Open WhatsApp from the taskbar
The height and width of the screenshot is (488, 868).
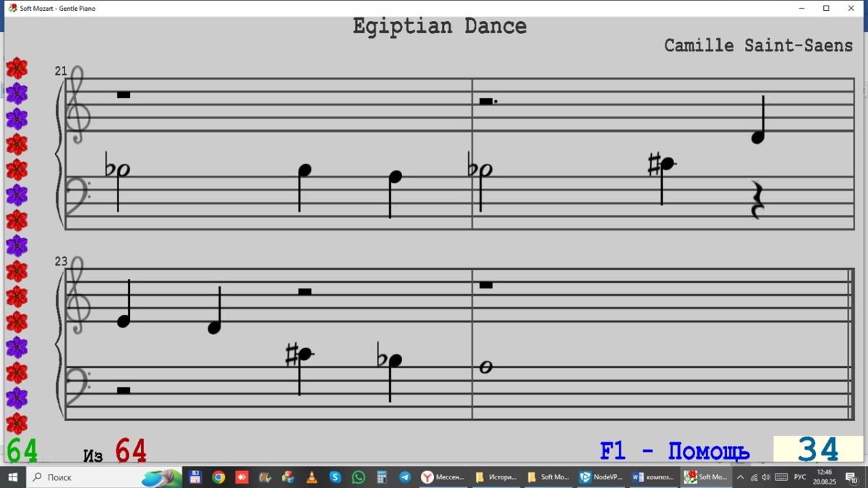tap(359, 477)
